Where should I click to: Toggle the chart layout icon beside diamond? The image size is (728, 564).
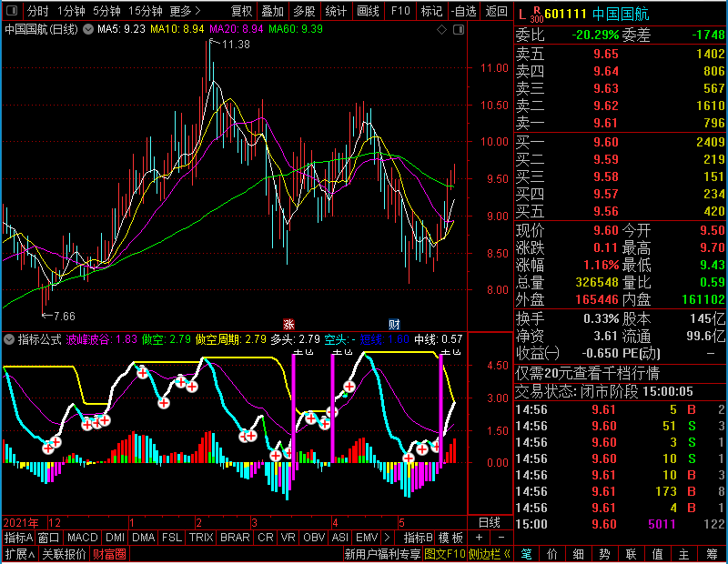(459, 30)
